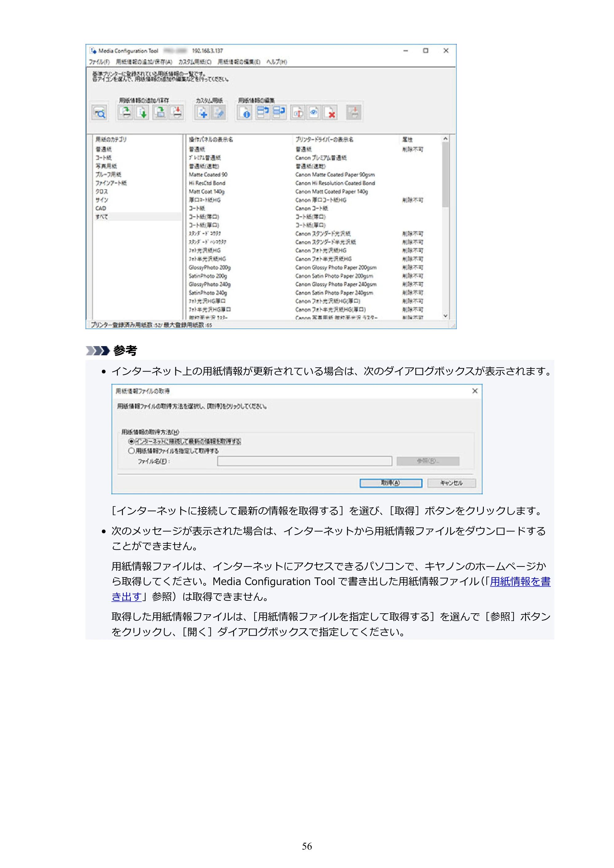Screen dimensions: 614x868
Task: Open the 用紙情報の編集(E) menu
Action: tap(239, 62)
